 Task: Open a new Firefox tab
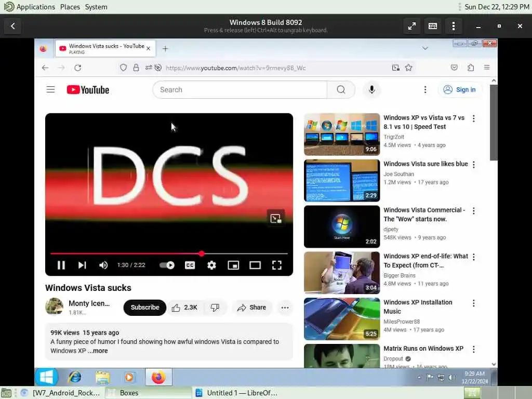(165, 49)
